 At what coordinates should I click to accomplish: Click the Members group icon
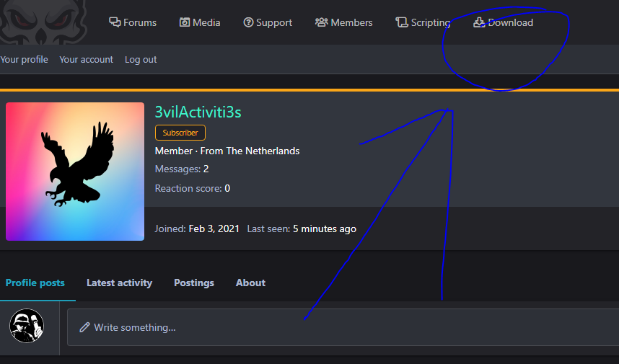321,22
